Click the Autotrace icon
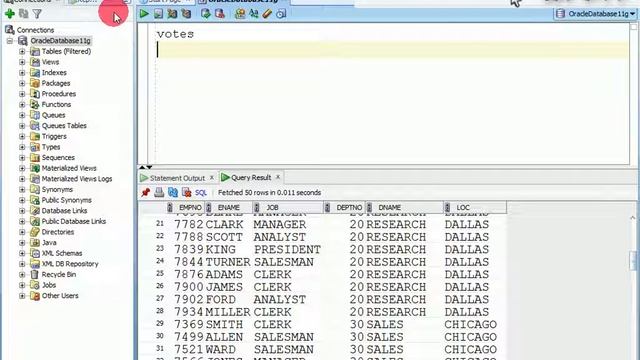The width and height of the screenshot is (640, 360). point(186,14)
